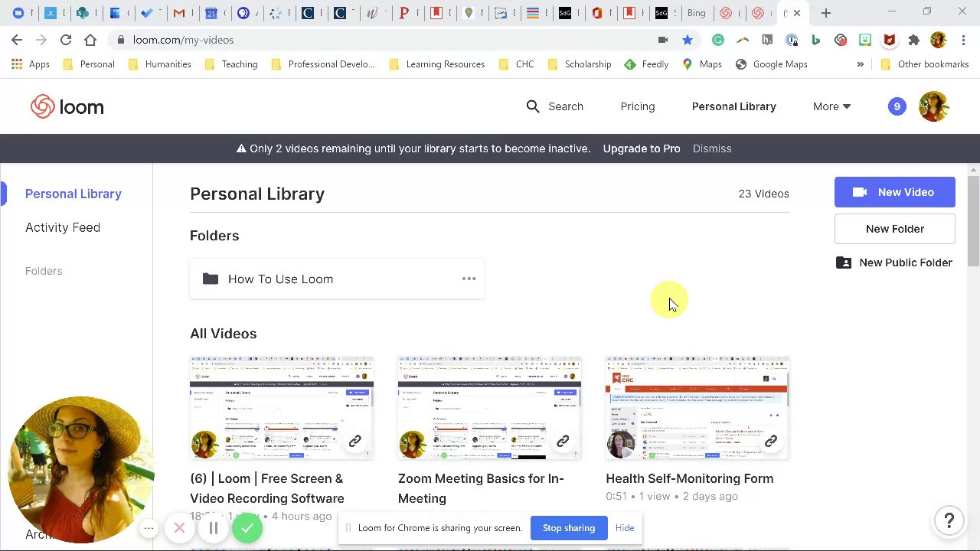Create a New Public Folder
980x551 pixels.
pos(894,262)
